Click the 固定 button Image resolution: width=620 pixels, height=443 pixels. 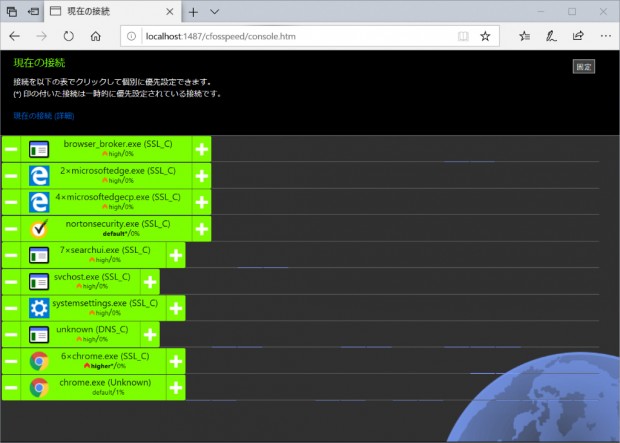(x=584, y=66)
